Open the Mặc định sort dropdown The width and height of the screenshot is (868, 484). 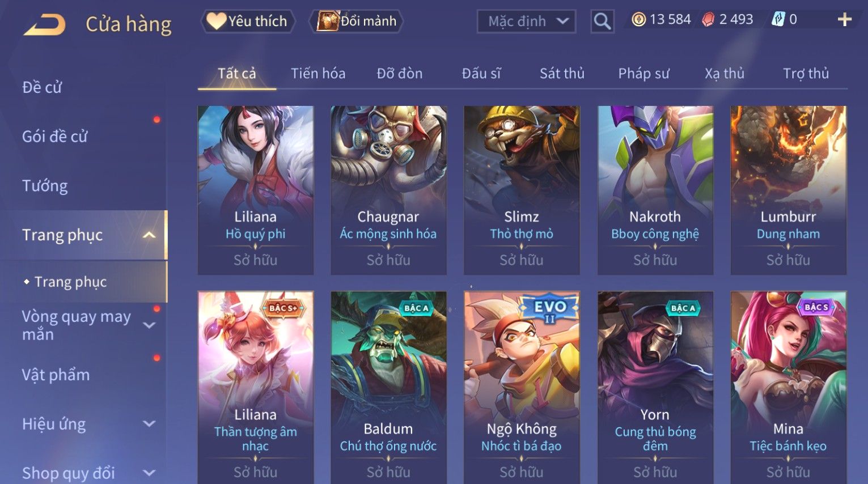pyautogui.click(x=526, y=22)
